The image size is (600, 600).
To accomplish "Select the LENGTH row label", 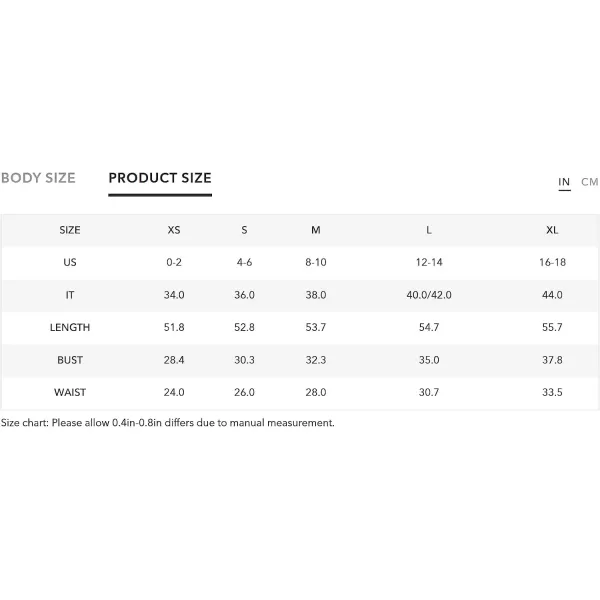I will pyautogui.click(x=70, y=328).
